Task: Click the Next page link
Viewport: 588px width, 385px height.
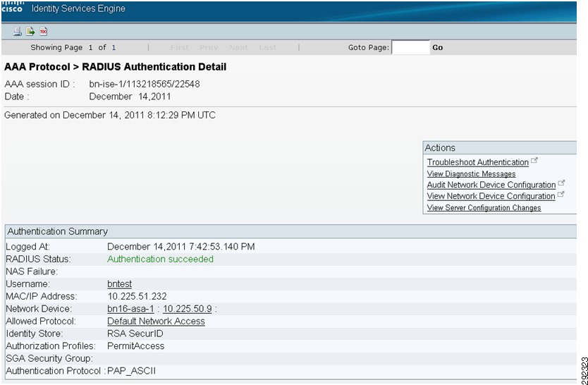Action: point(238,48)
